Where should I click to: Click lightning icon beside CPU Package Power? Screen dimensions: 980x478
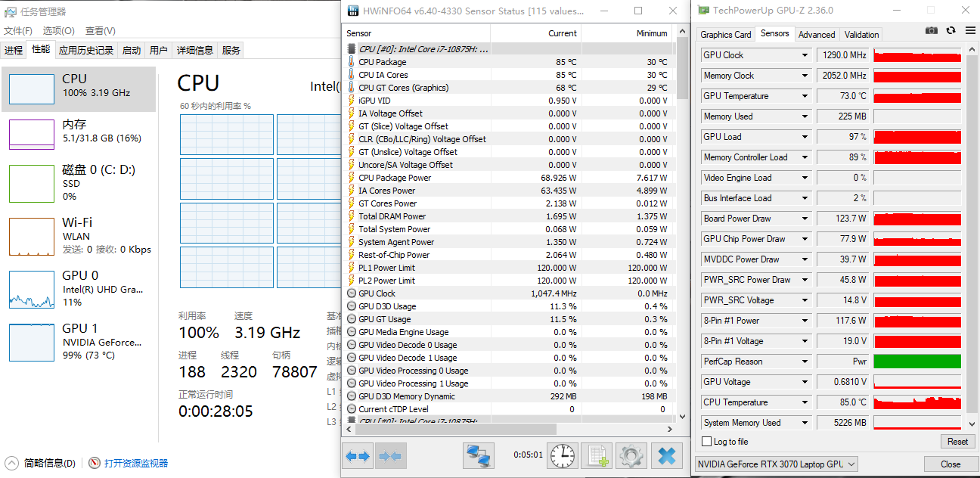click(351, 178)
